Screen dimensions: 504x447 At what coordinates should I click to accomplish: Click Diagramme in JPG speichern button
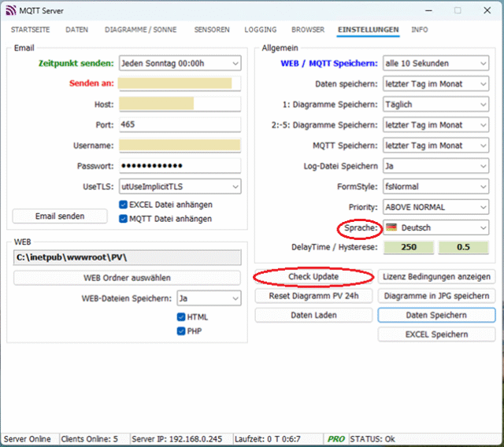tap(436, 296)
